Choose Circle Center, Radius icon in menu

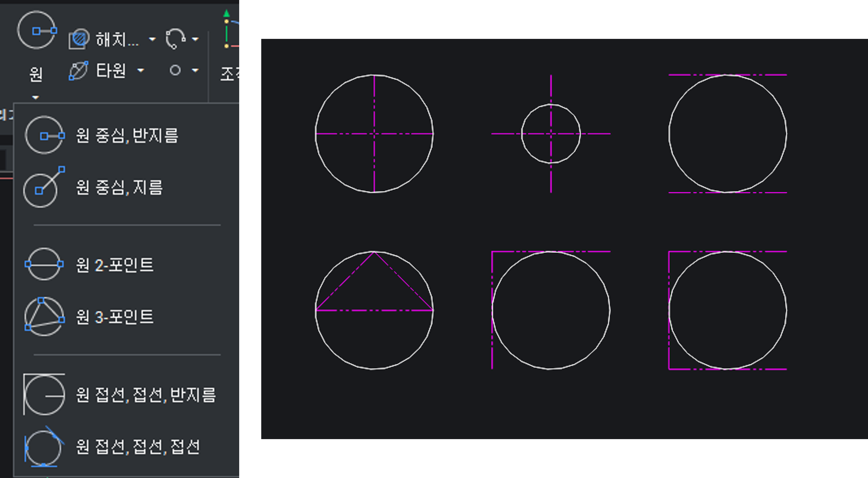tap(44, 135)
